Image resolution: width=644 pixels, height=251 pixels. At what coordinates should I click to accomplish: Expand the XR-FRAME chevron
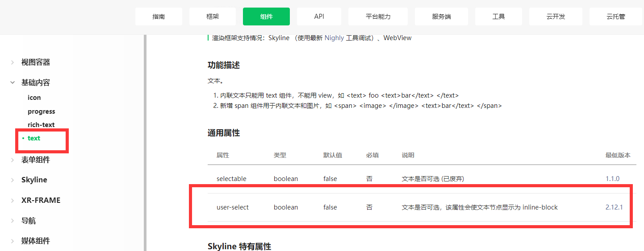point(13,200)
